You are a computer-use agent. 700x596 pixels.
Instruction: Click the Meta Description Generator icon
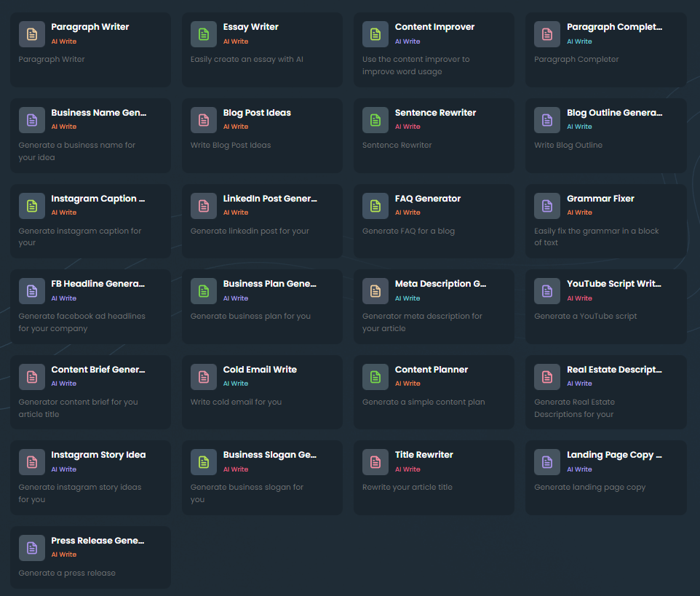click(375, 291)
